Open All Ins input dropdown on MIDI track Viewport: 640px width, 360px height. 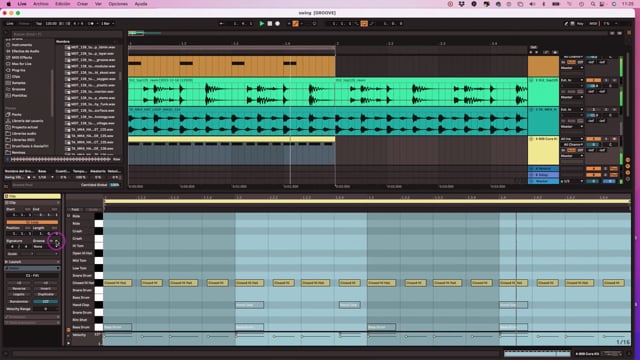[x=572, y=139]
